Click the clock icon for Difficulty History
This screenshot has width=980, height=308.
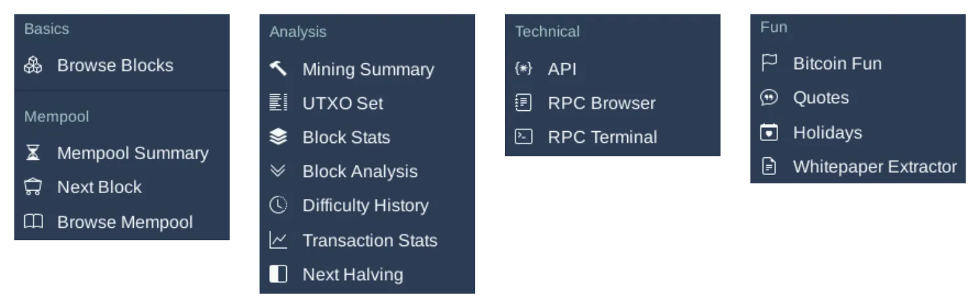(x=278, y=205)
